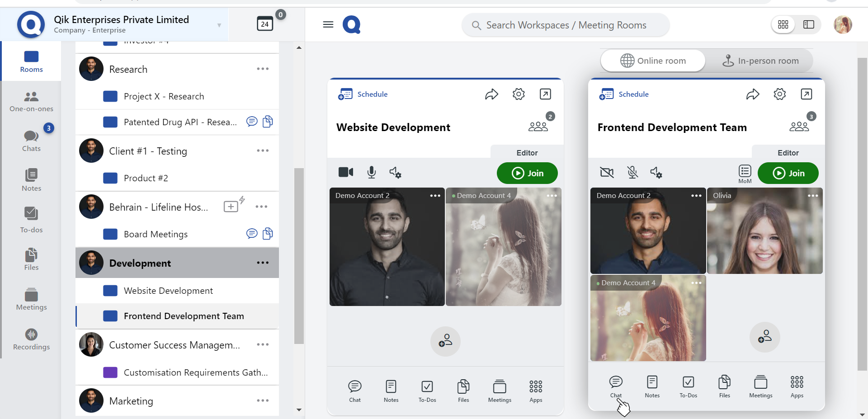Image resolution: width=868 pixels, height=419 pixels.
Task: Click the Search Workspaces / Meeting Rooms field
Action: (566, 25)
